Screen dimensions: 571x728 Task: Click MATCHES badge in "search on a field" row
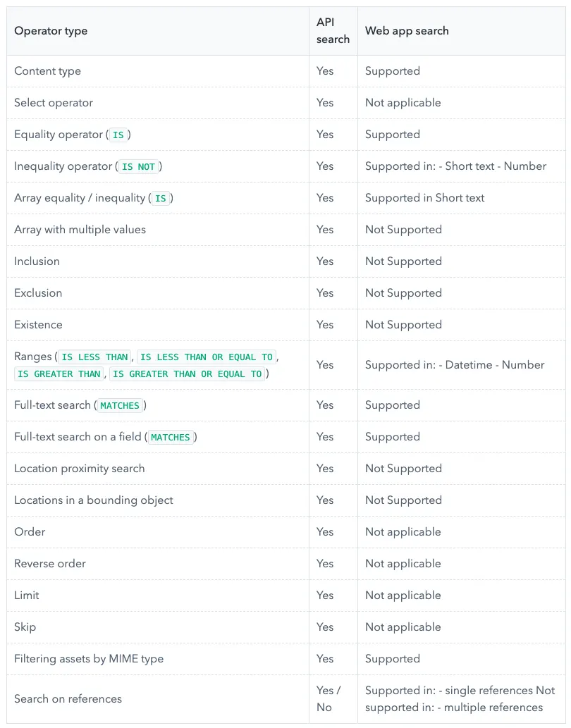(171, 438)
